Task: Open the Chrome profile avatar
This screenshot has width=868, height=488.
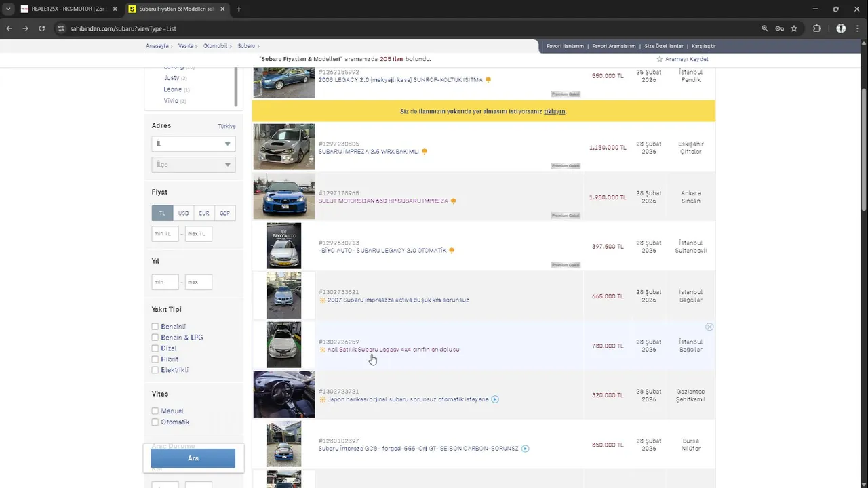Action: tap(841, 28)
